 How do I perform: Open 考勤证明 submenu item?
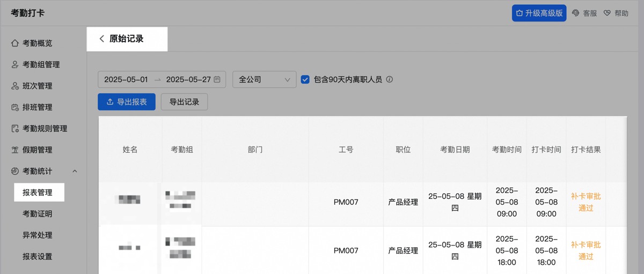pyautogui.click(x=38, y=214)
